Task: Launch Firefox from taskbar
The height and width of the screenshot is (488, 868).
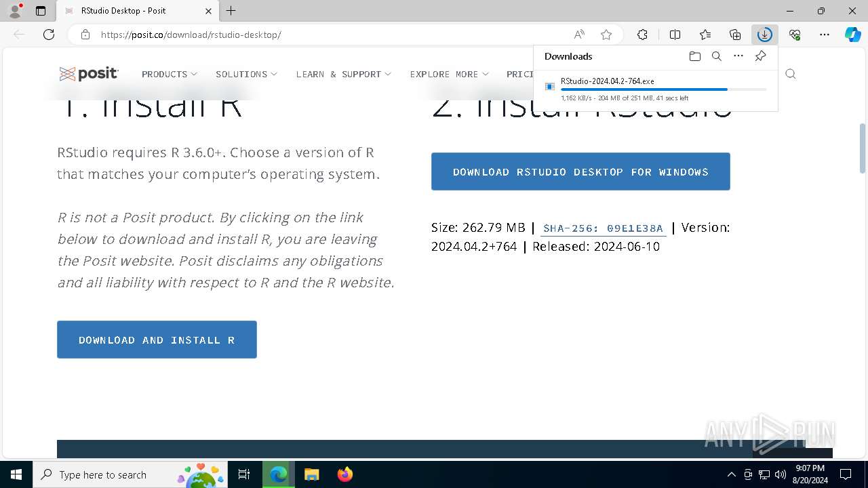Action: click(x=344, y=474)
